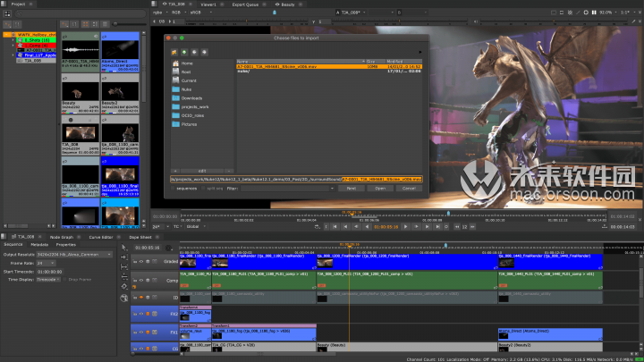
Task: Switch to the Export Queue tab
Action: [x=245, y=4]
